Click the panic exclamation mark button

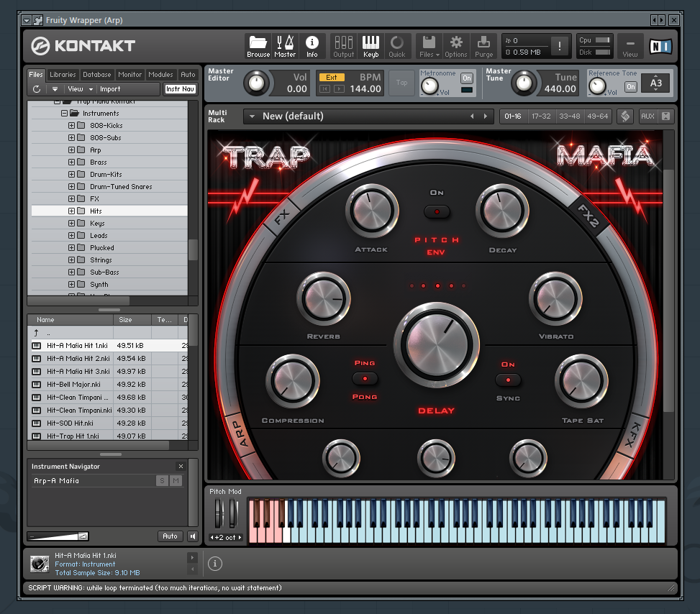click(560, 46)
